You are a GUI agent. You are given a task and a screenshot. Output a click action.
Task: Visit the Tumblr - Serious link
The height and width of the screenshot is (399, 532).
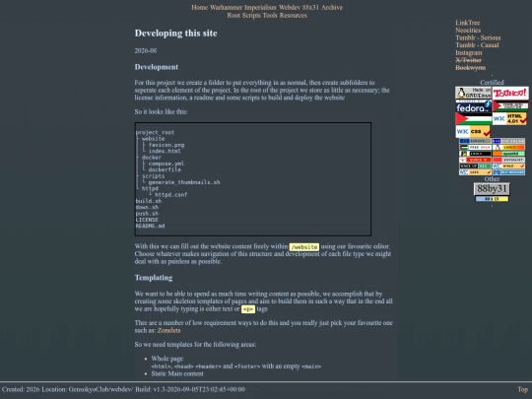click(478, 37)
